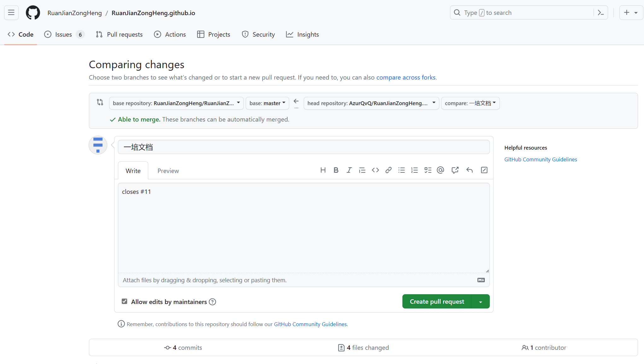Add an unordered bullet list

(x=401, y=170)
